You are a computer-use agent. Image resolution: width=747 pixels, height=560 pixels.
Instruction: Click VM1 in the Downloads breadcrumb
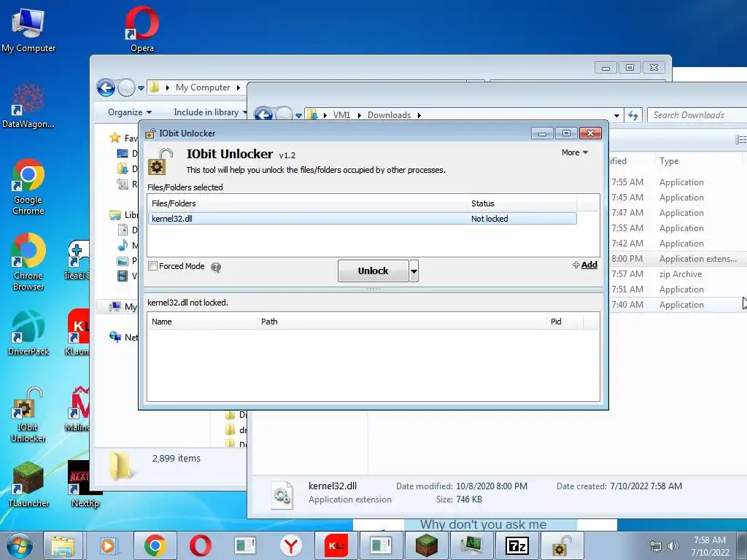tap(341, 115)
